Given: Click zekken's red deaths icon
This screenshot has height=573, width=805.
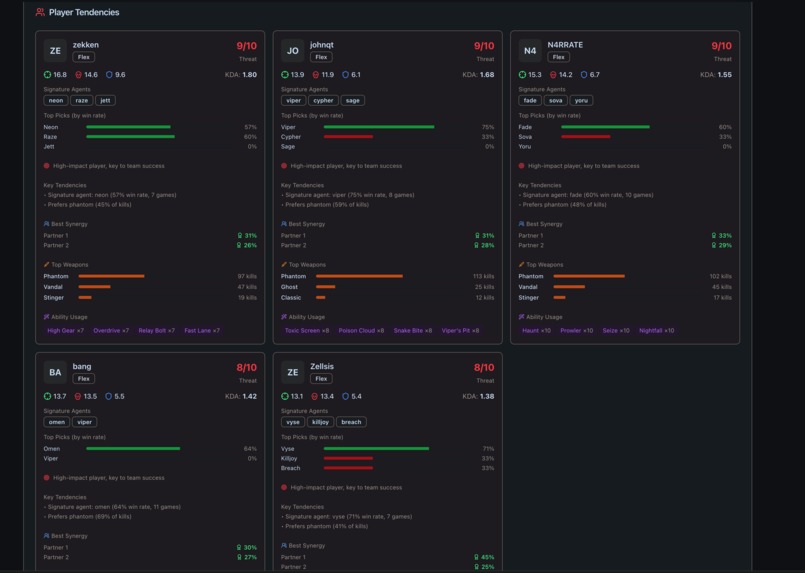Looking at the screenshot, I should pos(79,74).
